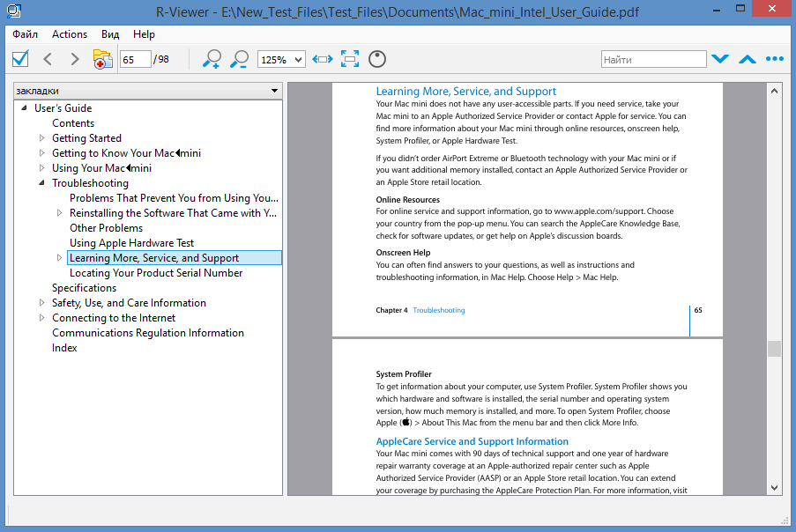The height and width of the screenshot is (532, 796).
Task: Collapse the User's Guide tree node
Action: click(x=24, y=108)
